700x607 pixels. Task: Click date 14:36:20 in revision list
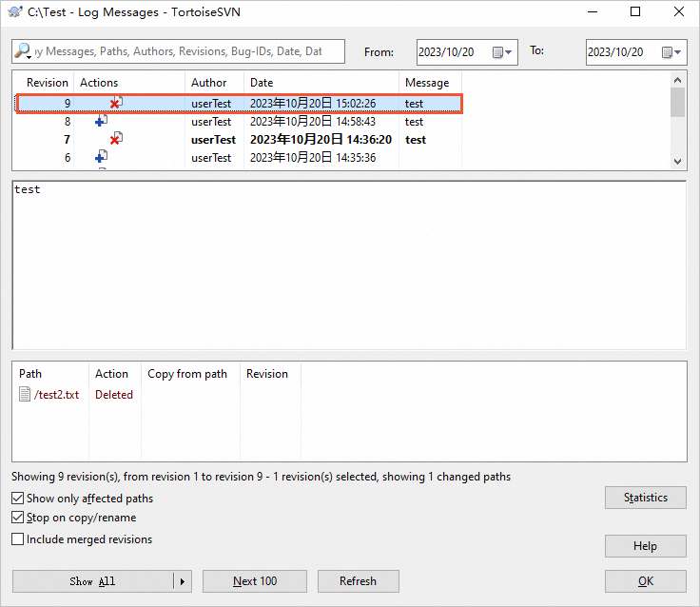321,140
